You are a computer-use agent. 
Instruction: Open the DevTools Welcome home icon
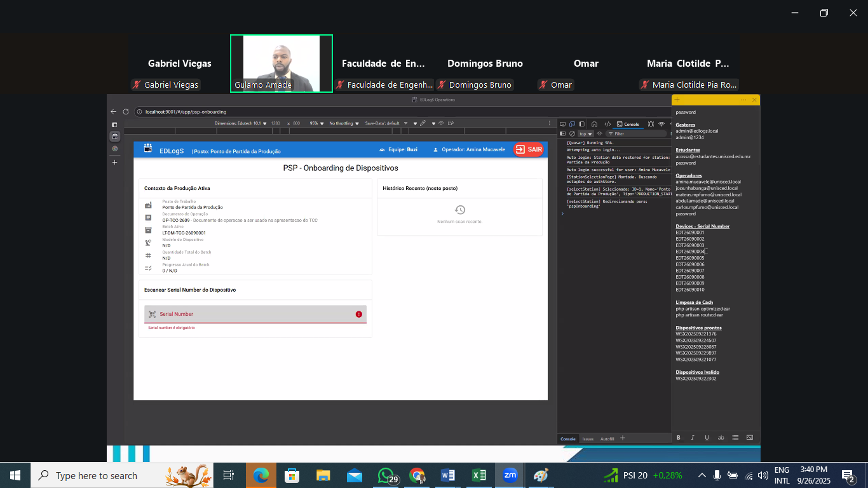[594, 124]
